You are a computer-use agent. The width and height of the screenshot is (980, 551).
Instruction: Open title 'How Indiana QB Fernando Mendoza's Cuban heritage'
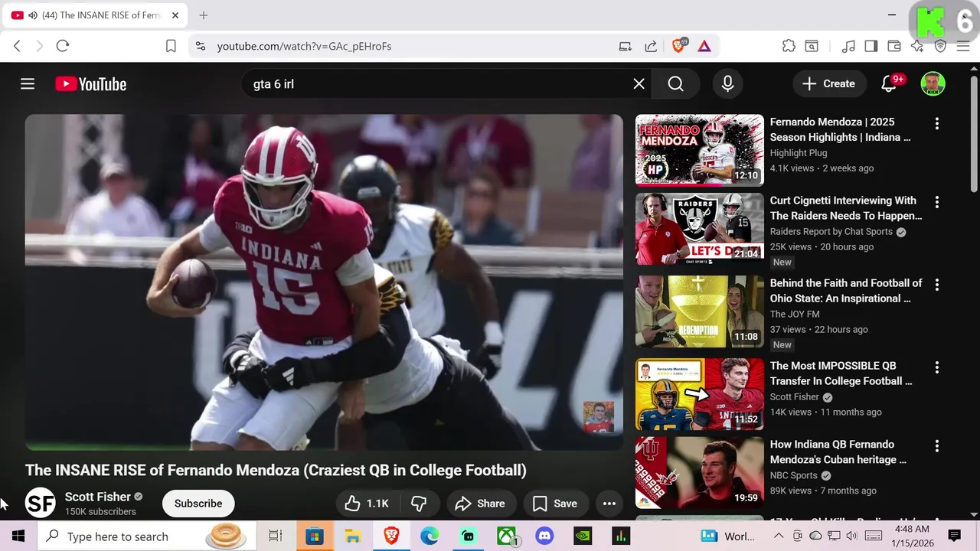coord(838,452)
